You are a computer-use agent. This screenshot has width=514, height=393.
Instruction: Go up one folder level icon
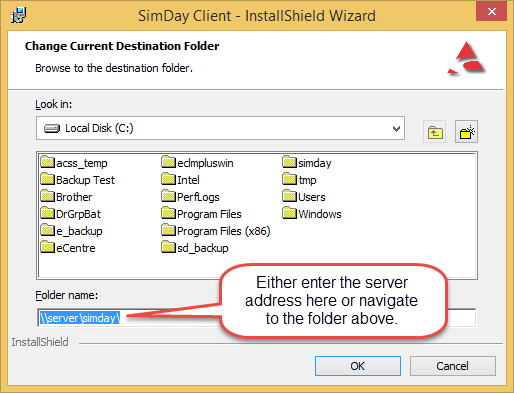434,132
